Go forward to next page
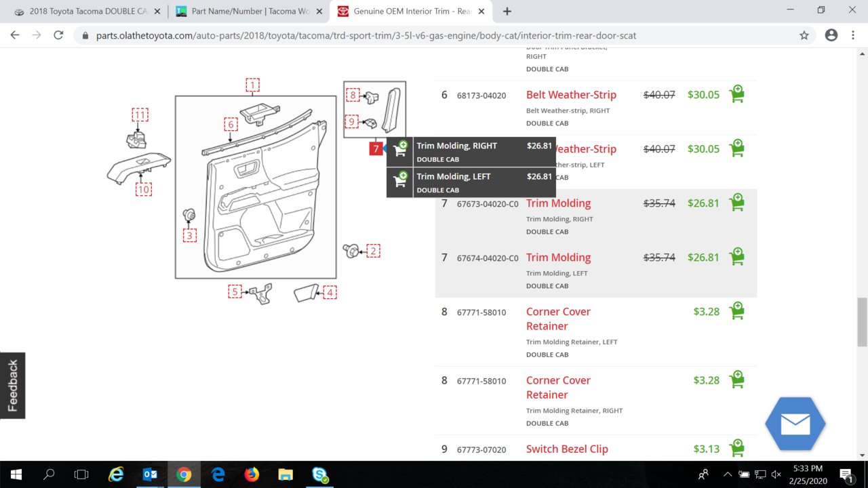868x488 pixels. 37,35
